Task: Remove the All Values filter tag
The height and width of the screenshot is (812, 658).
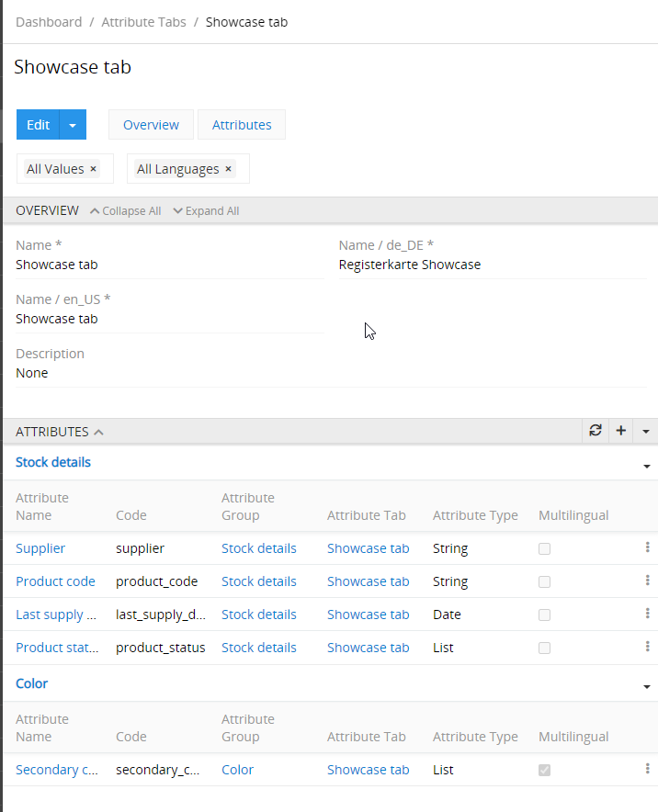Action: point(94,169)
